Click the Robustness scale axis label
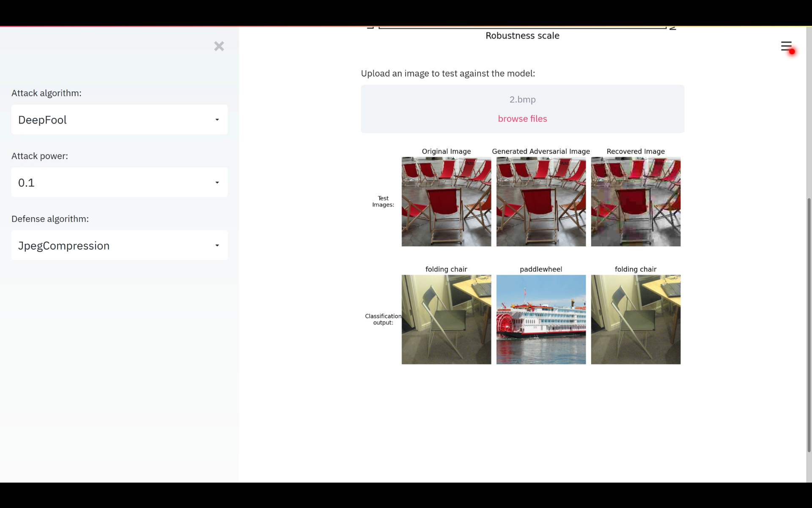 tap(522, 36)
